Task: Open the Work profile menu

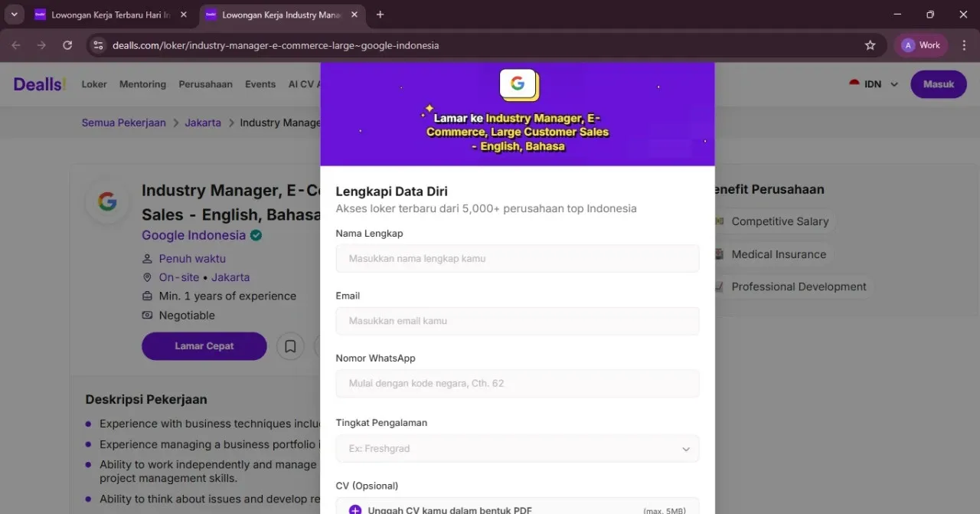Action: coord(921,45)
